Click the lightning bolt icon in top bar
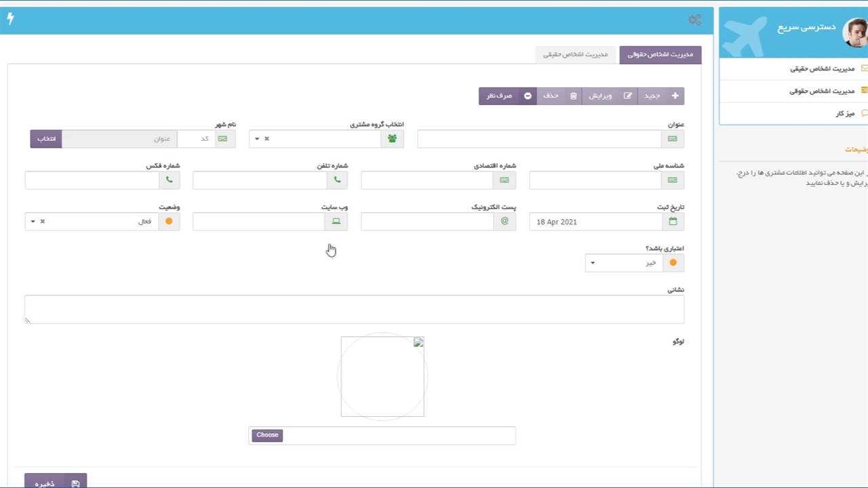Image resolution: width=868 pixels, height=488 pixels. tap(10, 19)
